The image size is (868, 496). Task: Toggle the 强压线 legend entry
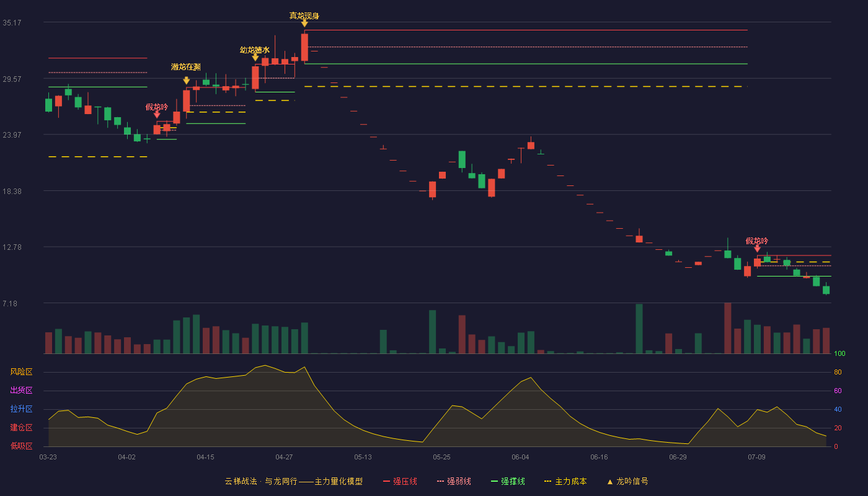(400, 481)
